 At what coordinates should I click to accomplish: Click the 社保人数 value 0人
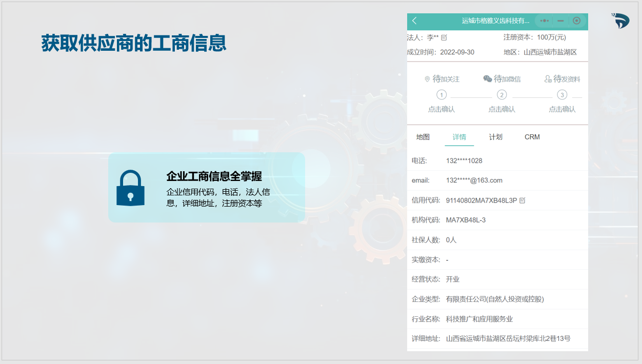pos(451,240)
